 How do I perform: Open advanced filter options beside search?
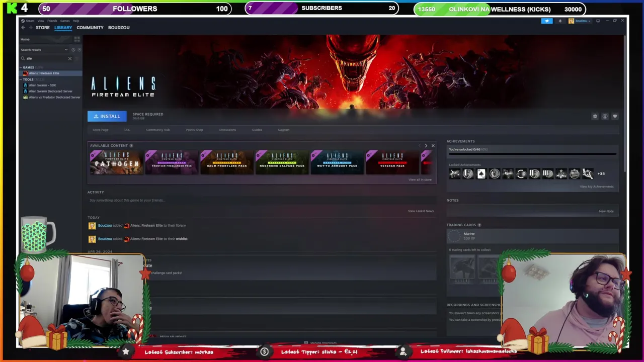77,58
